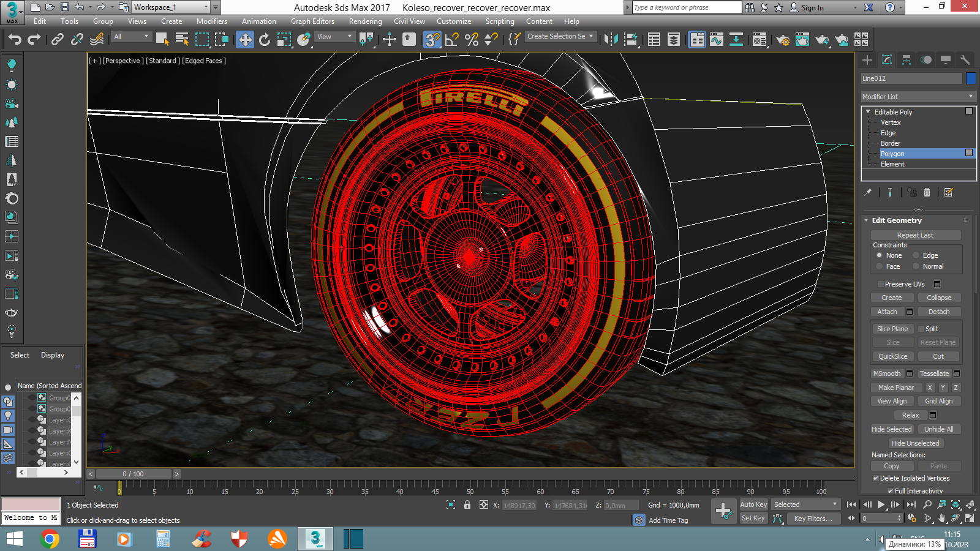Open the Create Selection Set dropdown
980x551 pixels.
pos(560,37)
